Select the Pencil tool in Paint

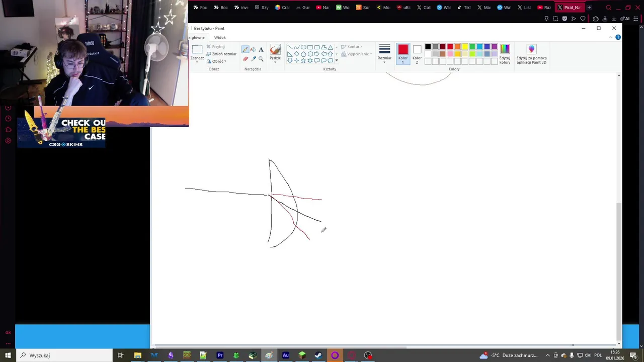click(x=245, y=49)
